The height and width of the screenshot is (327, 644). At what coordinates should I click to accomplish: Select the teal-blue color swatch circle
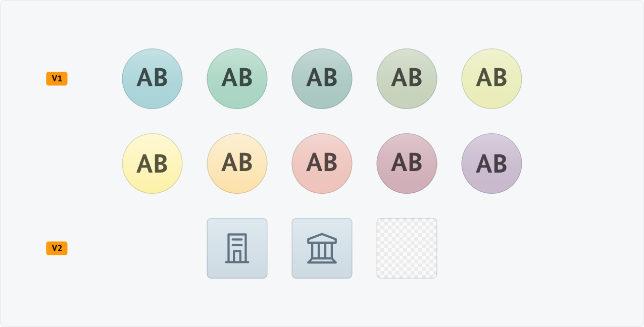152,79
